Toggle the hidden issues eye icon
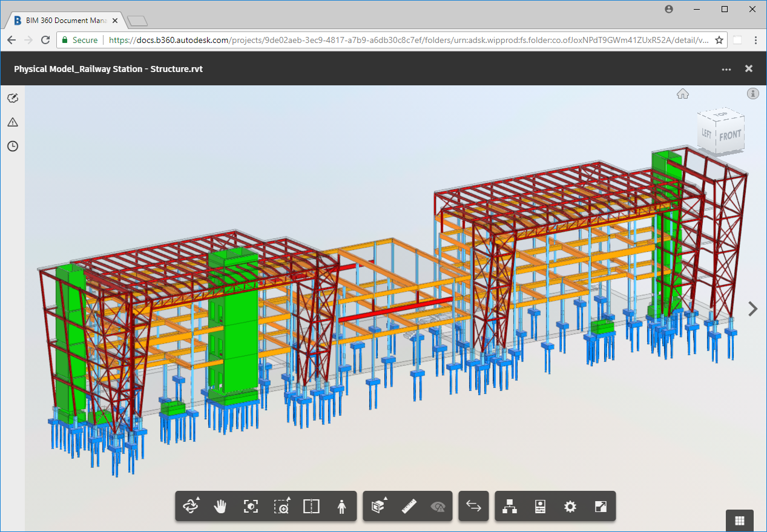This screenshot has width=767, height=532. pos(438,507)
